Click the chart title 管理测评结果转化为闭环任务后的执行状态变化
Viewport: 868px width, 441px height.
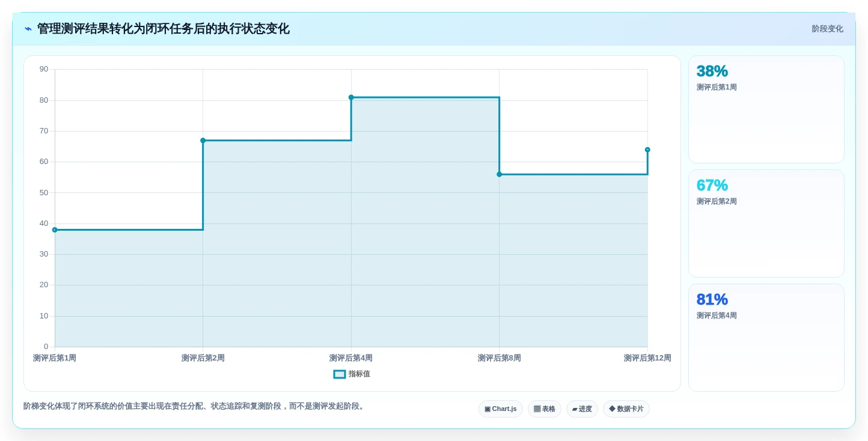click(x=164, y=29)
